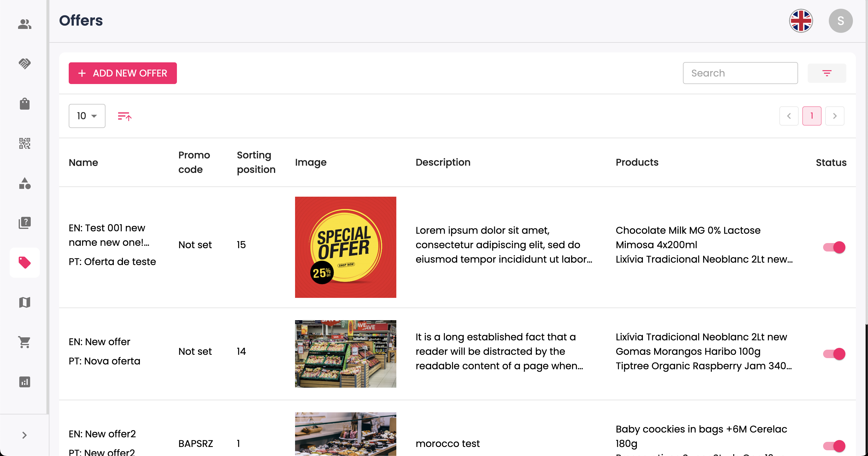Image resolution: width=868 pixels, height=456 pixels.
Task: Click the handshake partners sidebar icon
Action: pos(25,63)
